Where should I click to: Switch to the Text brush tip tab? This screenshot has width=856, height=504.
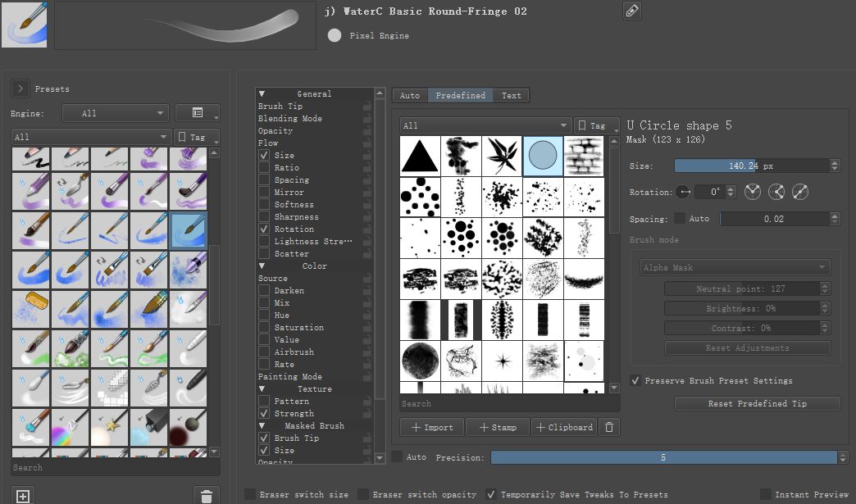pyautogui.click(x=512, y=95)
